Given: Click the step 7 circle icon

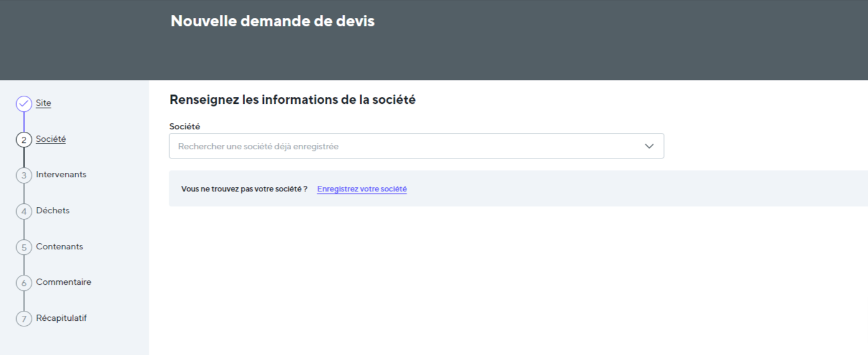Looking at the screenshot, I should [x=24, y=319].
